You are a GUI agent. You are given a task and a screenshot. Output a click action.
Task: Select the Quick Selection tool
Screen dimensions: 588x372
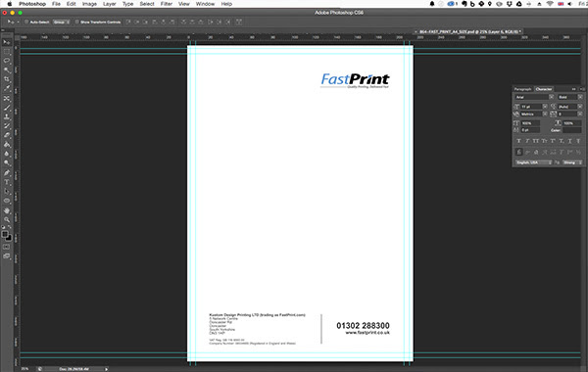click(x=7, y=70)
